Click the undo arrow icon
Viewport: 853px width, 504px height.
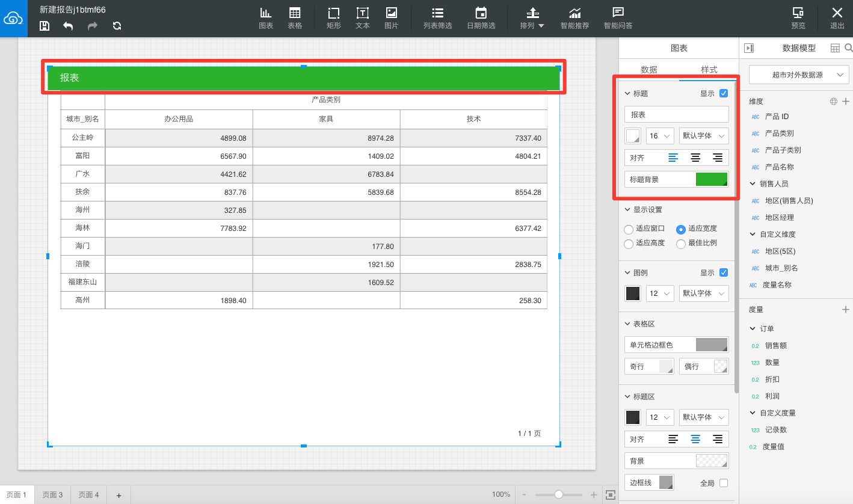[x=68, y=25]
